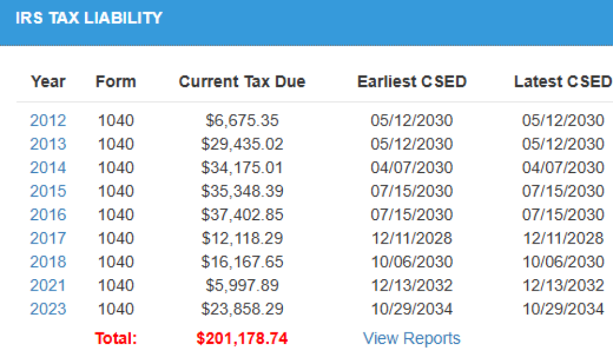Open the 2021 tax year link
Viewport: 613px width, 364px height.
[48, 286]
